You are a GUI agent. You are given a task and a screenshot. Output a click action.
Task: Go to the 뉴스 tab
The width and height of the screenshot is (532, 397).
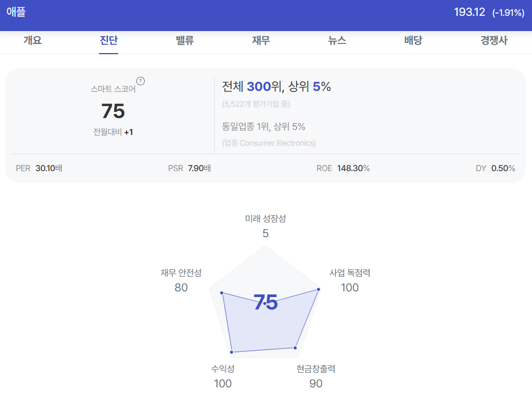coord(338,40)
